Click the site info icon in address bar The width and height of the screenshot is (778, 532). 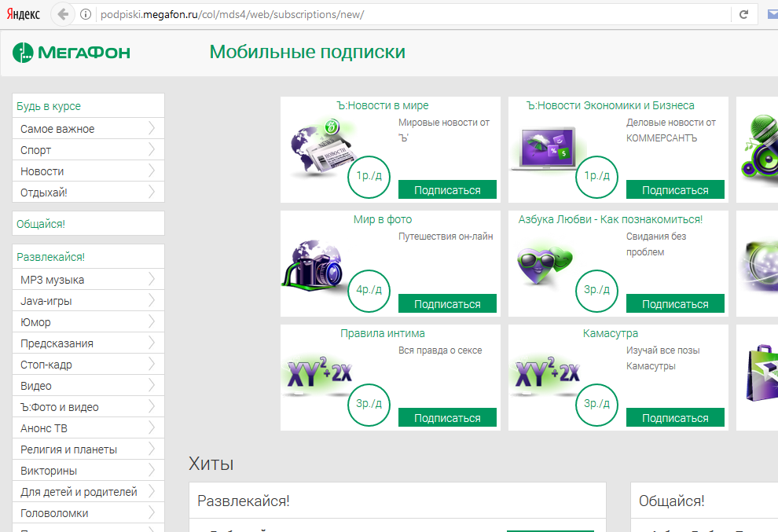pyautogui.click(x=86, y=14)
